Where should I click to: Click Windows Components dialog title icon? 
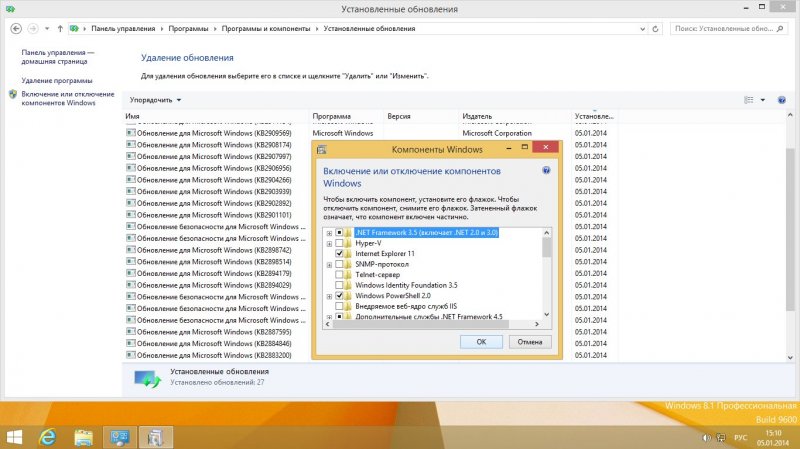[321, 149]
